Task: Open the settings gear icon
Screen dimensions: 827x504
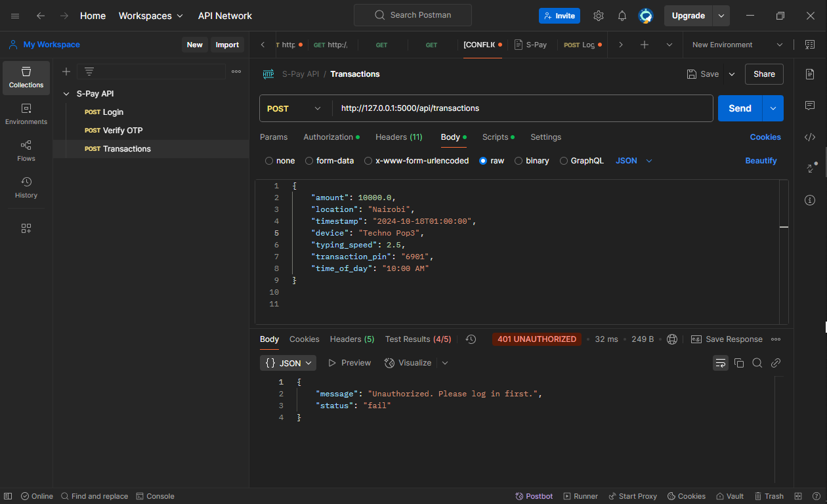Action: [x=599, y=16]
